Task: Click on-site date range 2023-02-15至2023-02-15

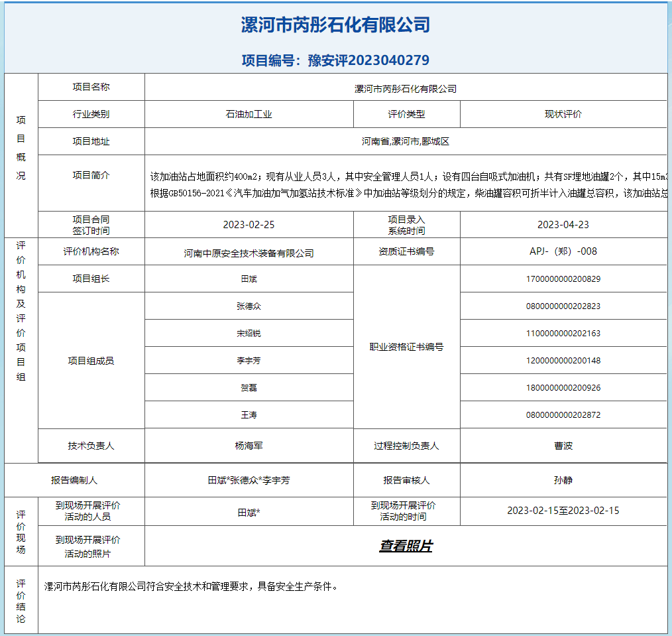Action: point(563,511)
